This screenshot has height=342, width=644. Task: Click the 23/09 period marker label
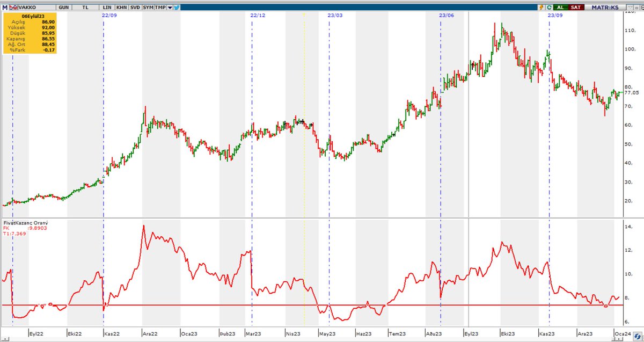(555, 16)
